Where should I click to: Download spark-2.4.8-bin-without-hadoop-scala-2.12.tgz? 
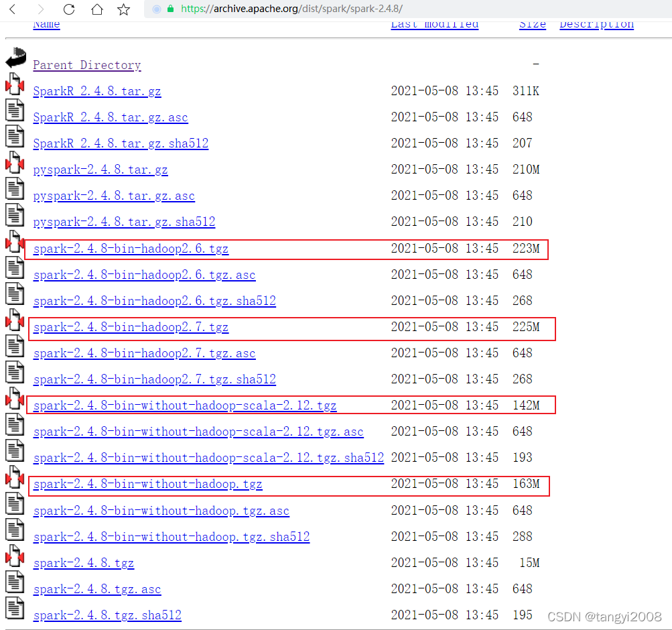(185, 406)
